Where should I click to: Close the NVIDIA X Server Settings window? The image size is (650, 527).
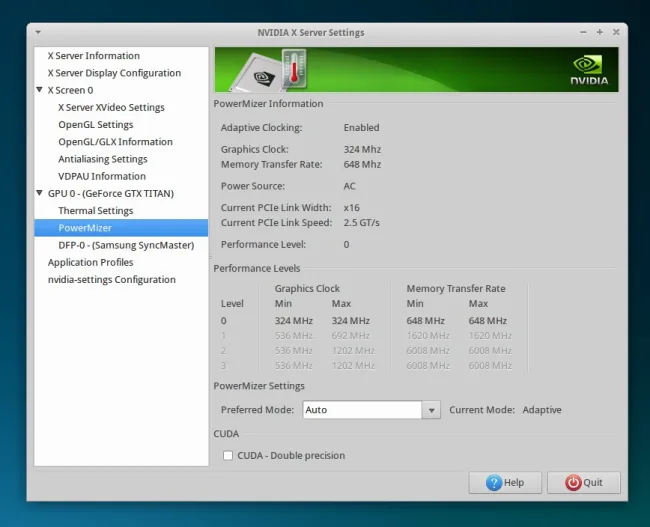(616, 32)
